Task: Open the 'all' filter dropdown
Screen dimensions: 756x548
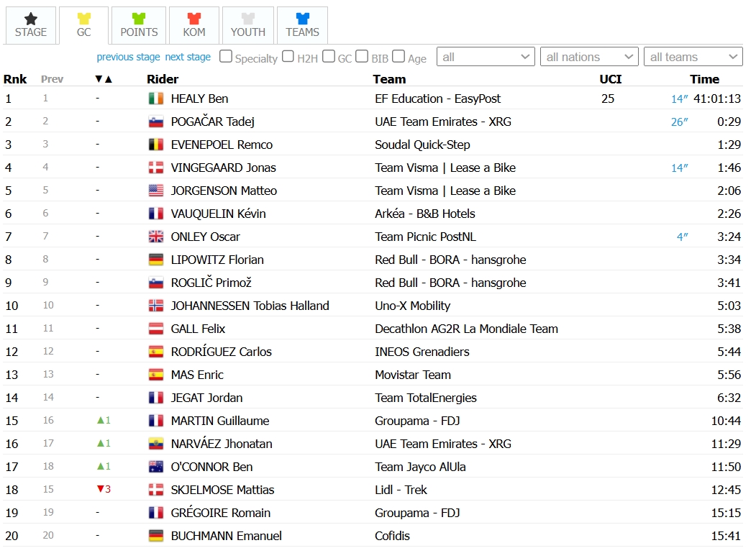Action: [486, 57]
